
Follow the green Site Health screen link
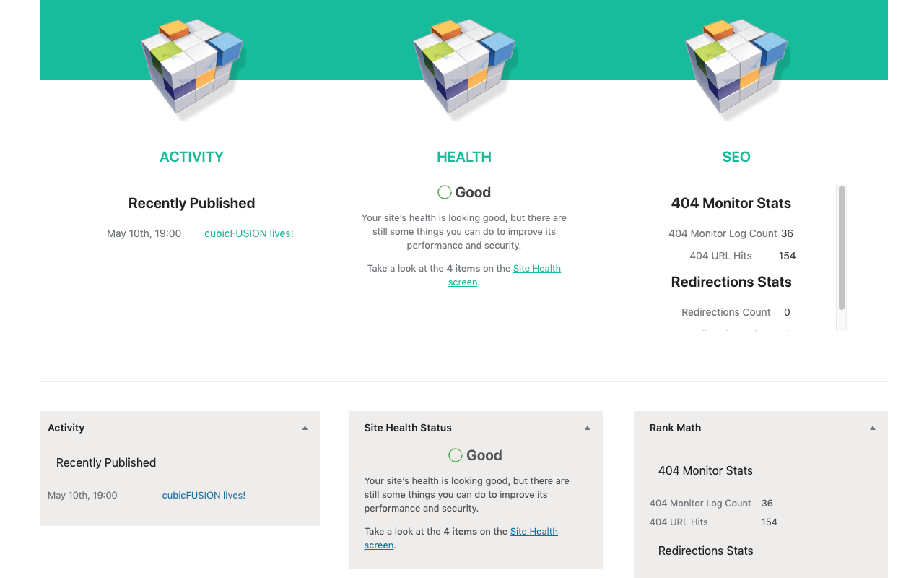click(x=536, y=269)
